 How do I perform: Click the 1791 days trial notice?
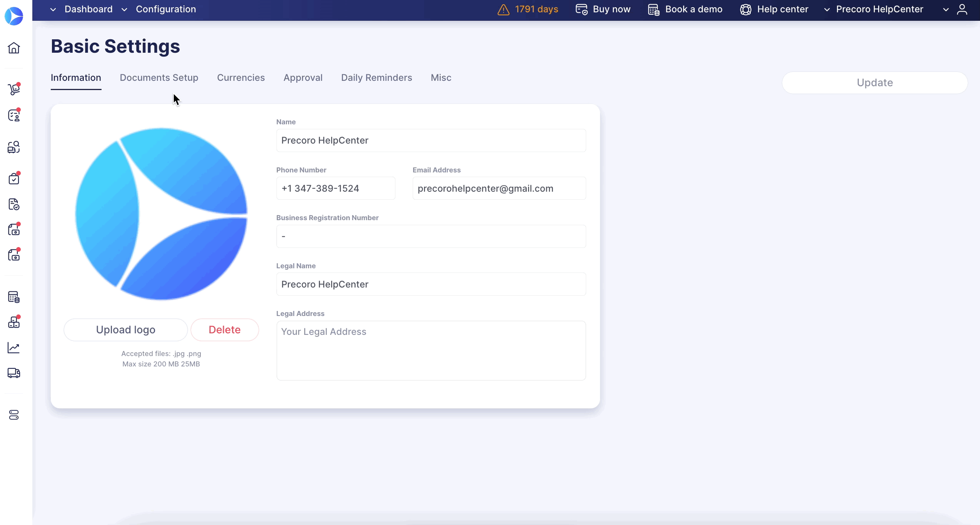(537, 9)
